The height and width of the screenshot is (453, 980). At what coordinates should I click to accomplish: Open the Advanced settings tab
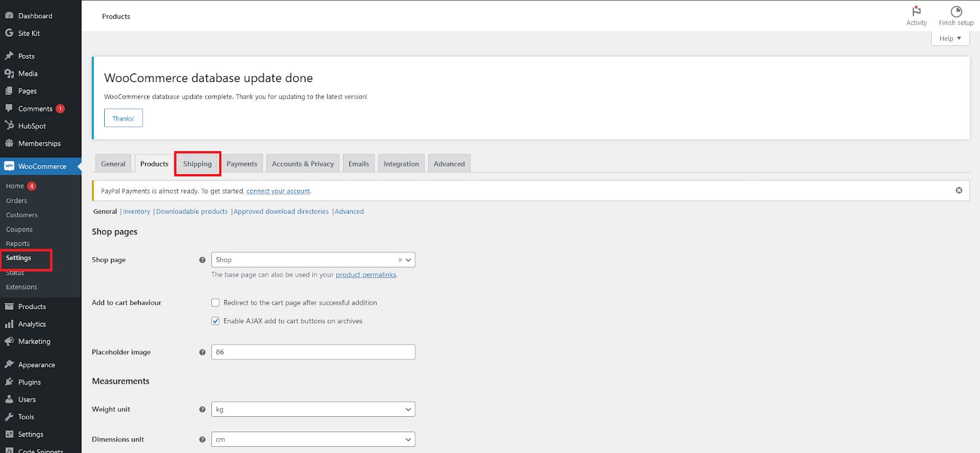[449, 163]
